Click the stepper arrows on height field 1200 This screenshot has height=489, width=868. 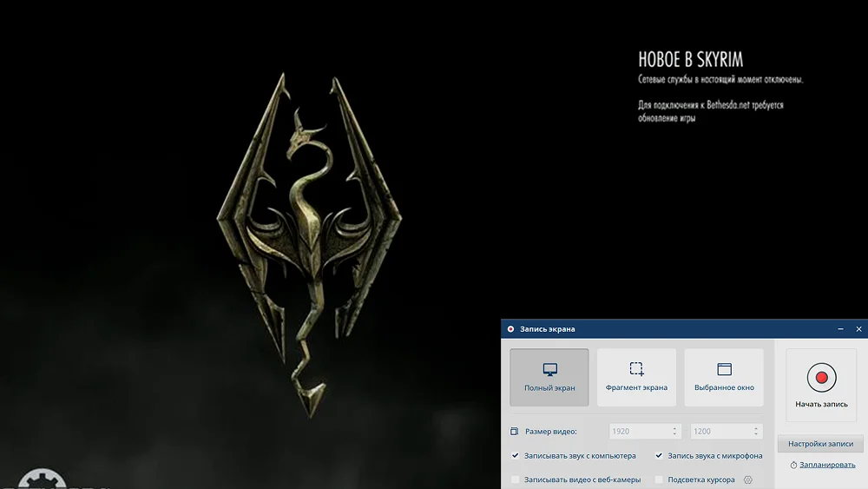click(x=757, y=432)
